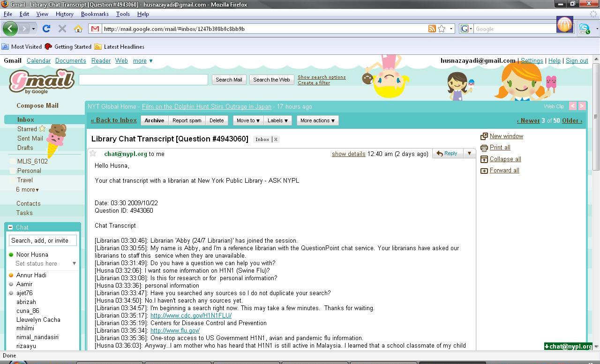Image resolution: width=600 pixels, height=364 pixels.
Task: Open the Bookmarks menu
Action: point(95,14)
